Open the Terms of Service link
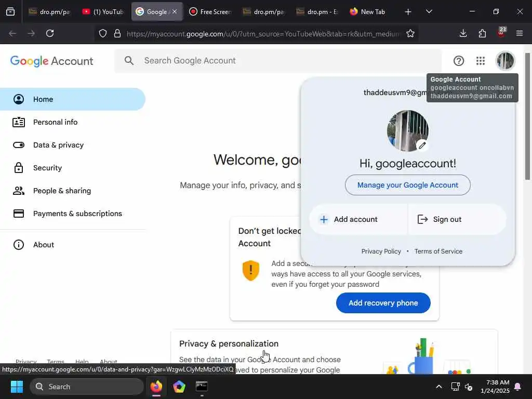 (438, 251)
